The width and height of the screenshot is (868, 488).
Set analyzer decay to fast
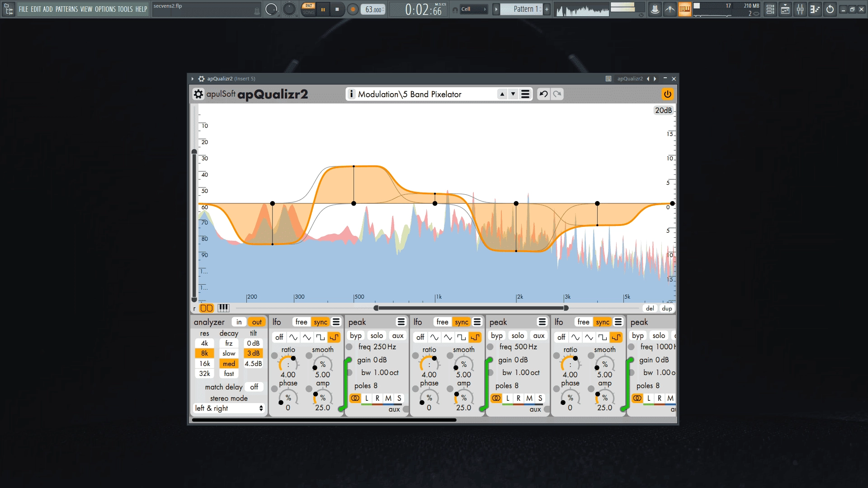tap(229, 374)
